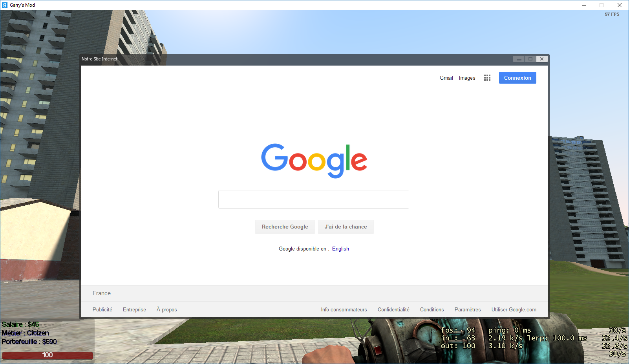629x364 pixels.
Task: Click the Connexion sign-in button
Action: pyautogui.click(x=517, y=78)
